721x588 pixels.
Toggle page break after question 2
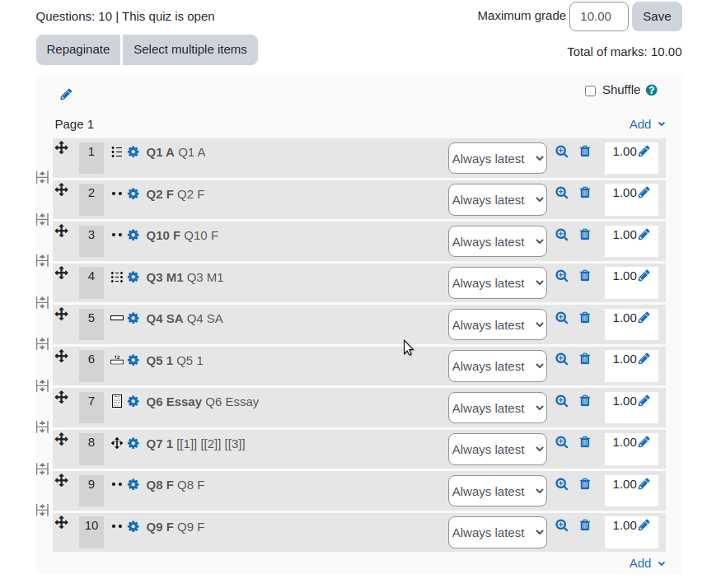tap(42, 219)
